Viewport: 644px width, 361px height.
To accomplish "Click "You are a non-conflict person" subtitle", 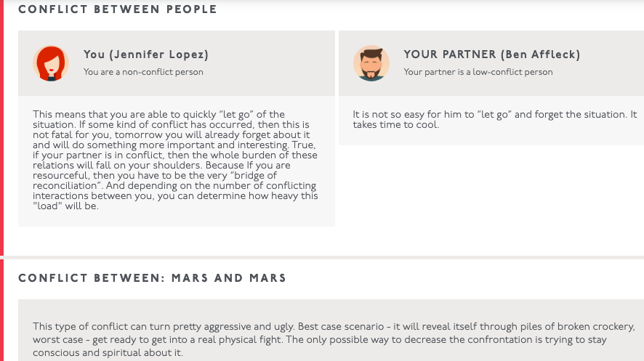I will pyautogui.click(x=143, y=72).
